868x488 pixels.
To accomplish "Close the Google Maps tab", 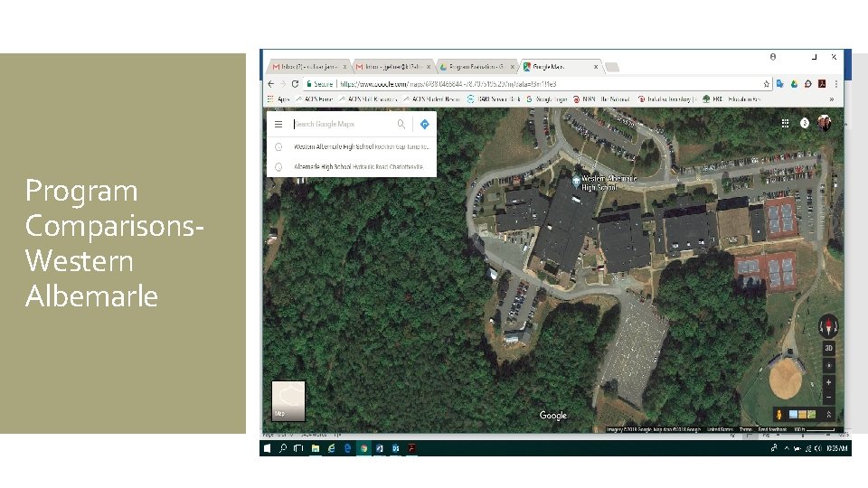I will coord(596,67).
